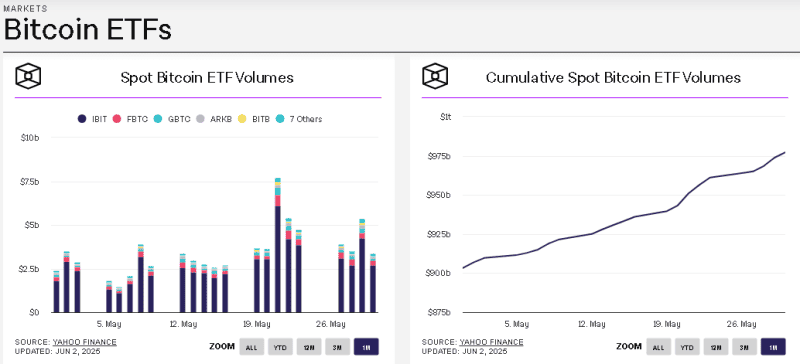The width and height of the screenshot is (800, 364).
Task: Select the 1M zoom on Cumulative Volumes chart
Action: pyautogui.click(x=773, y=347)
